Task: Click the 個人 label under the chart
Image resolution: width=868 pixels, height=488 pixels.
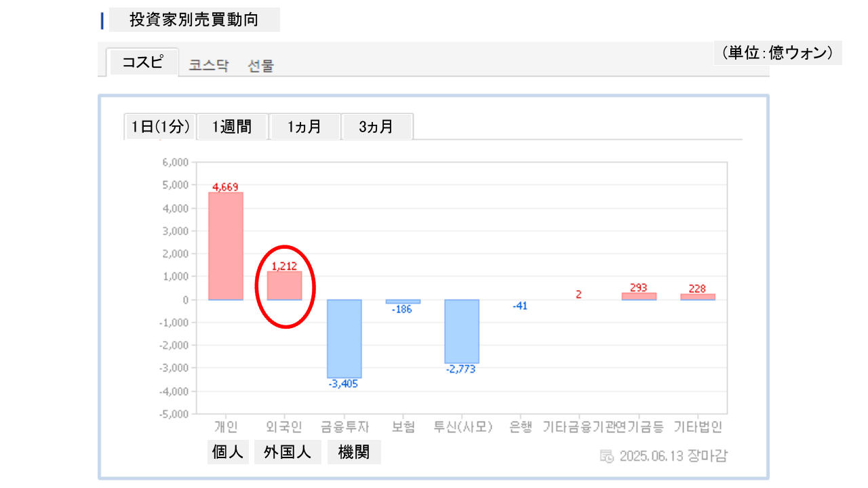Action: click(228, 452)
